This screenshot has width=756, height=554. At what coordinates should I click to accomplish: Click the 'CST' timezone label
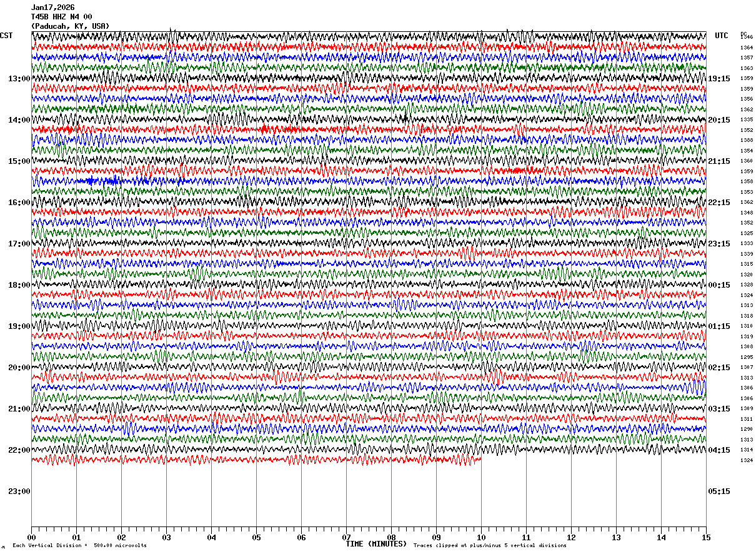[6, 36]
